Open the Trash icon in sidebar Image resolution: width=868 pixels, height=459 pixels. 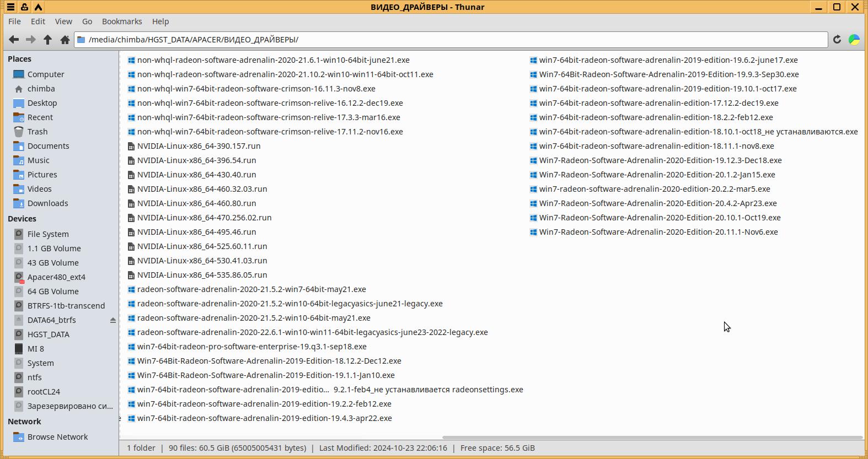19,132
